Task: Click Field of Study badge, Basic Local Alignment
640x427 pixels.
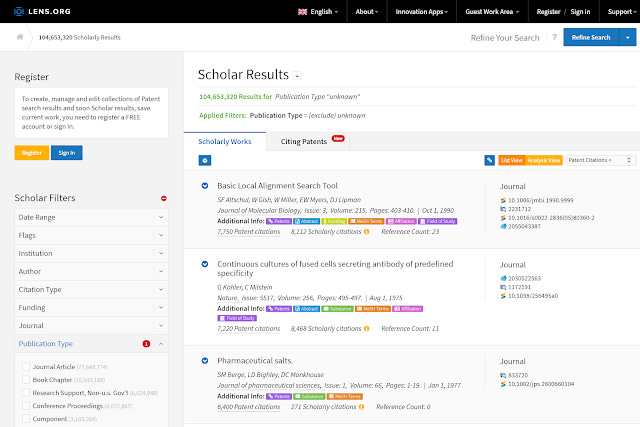Action: (438, 221)
